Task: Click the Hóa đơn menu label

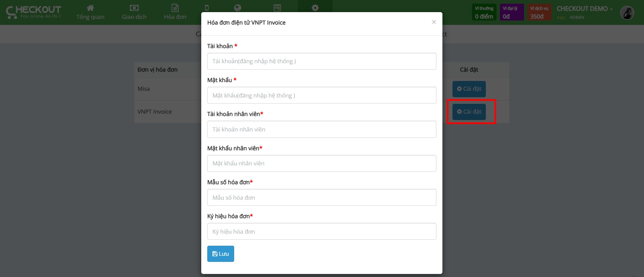Action: pos(175,17)
